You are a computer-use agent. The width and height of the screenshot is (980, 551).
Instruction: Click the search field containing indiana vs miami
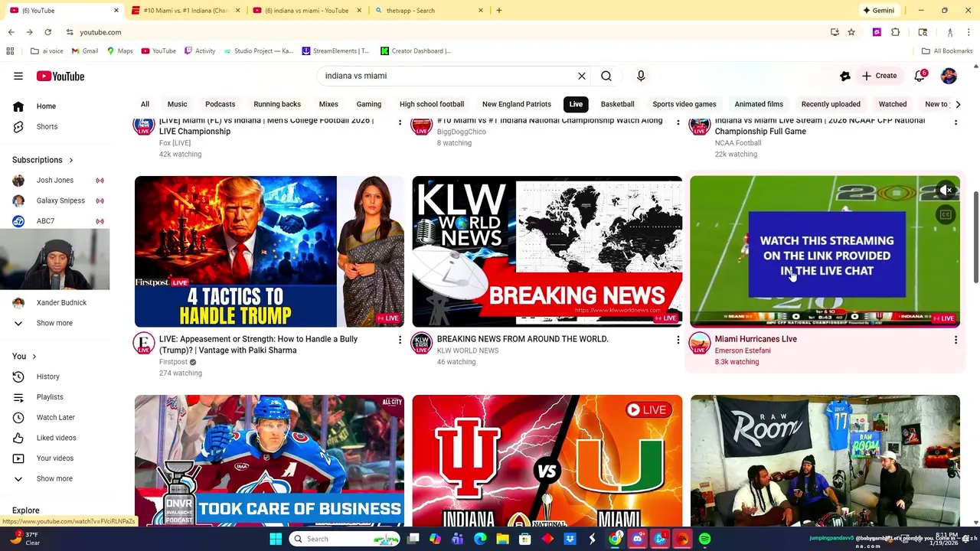click(448, 76)
